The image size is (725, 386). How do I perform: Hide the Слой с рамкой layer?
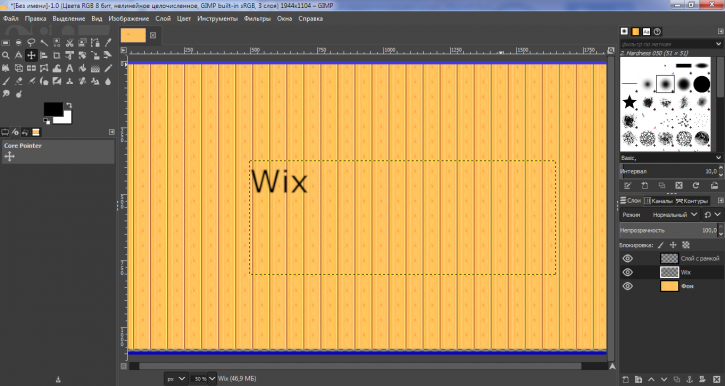[x=627, y=258]
